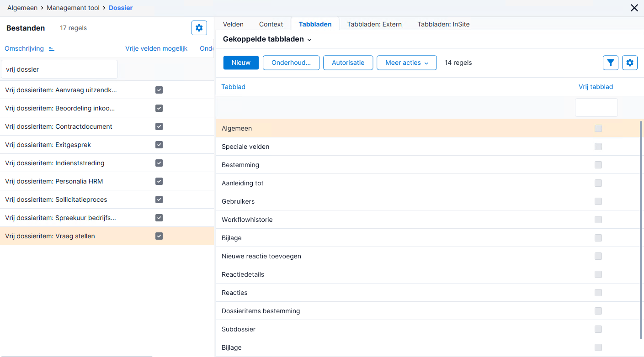644x357 pixels.
Task: Click Management tool in breadcrumb
Action: pos(73,8)
